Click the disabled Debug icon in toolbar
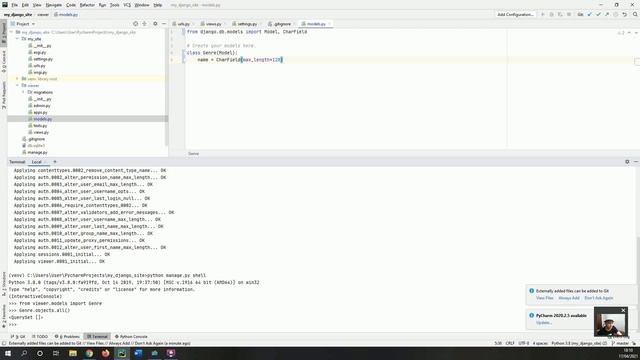The image size is (640, 360). [551, 15]
